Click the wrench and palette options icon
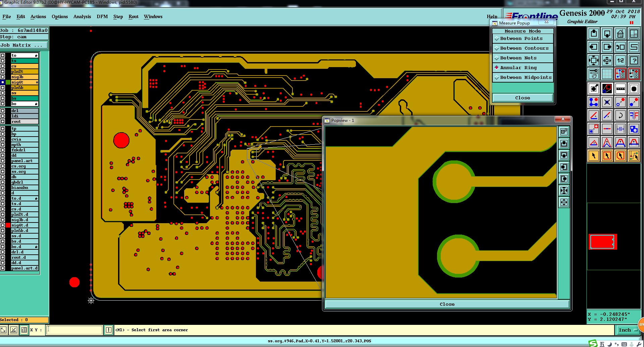The height and width of the screenshot is (347, 644). click(x=593, y=73)
